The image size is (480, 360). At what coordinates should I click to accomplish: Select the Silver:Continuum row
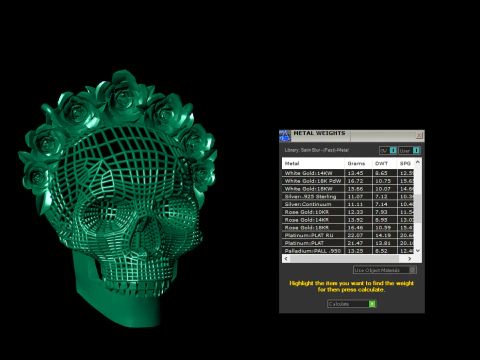coord(348,204)
